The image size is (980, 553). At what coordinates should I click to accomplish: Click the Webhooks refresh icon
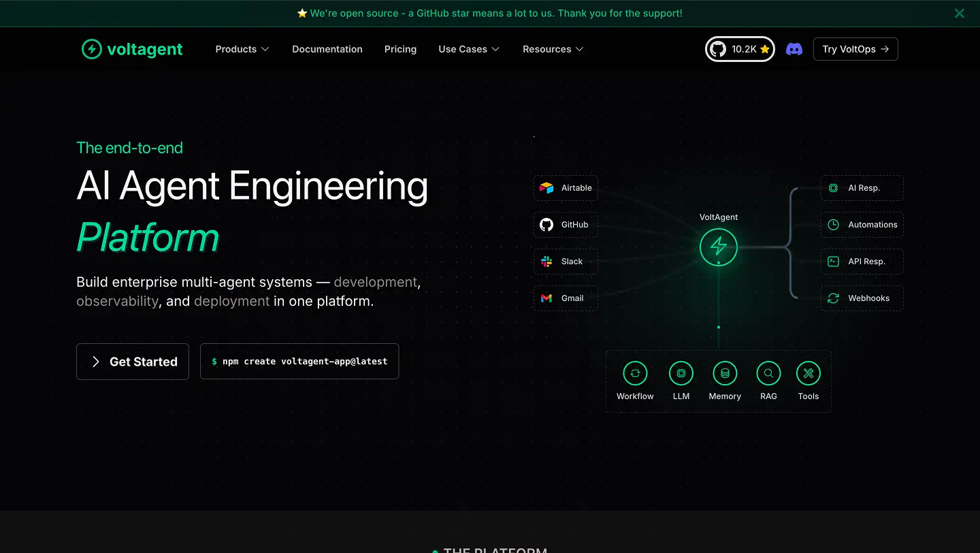(833, 298)
